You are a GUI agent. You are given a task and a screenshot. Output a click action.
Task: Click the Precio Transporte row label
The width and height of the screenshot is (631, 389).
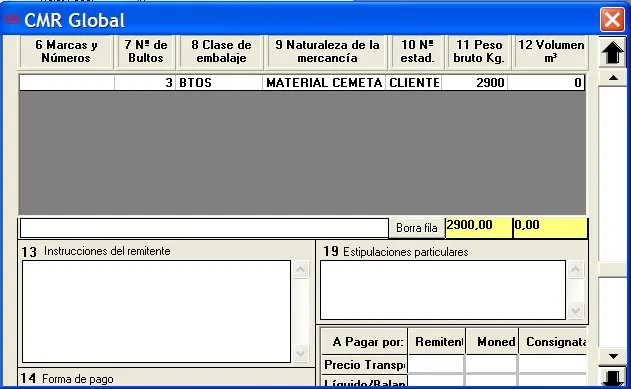tap(365, 365)
